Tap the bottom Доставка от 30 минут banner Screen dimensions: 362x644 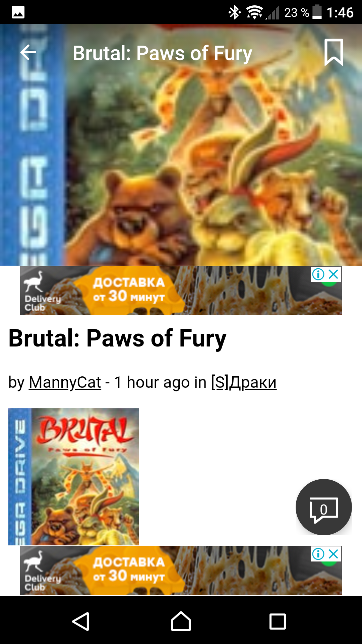point(181,571)
